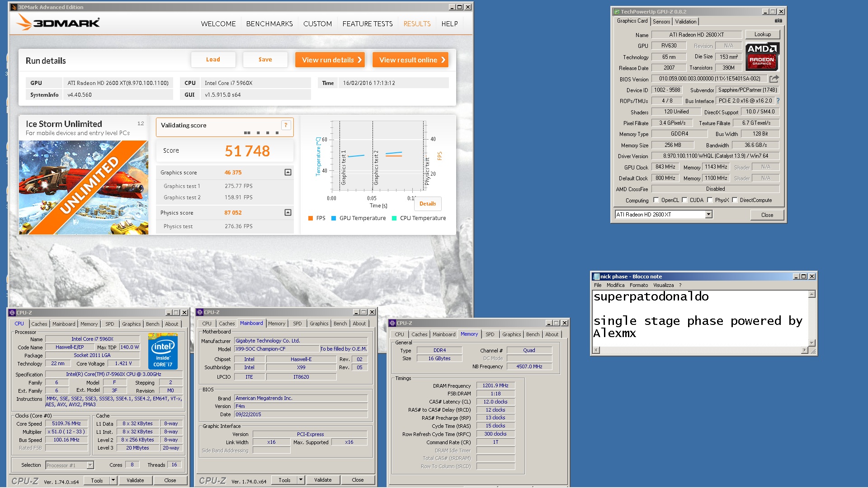Click the GPU-Z Name field

point(696,35)
